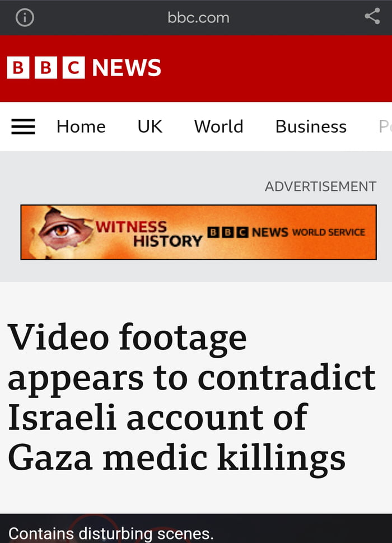392x543 pixels.
Task: Tap the video with the disturbing scenes warning
Action: tap(196, 528)
